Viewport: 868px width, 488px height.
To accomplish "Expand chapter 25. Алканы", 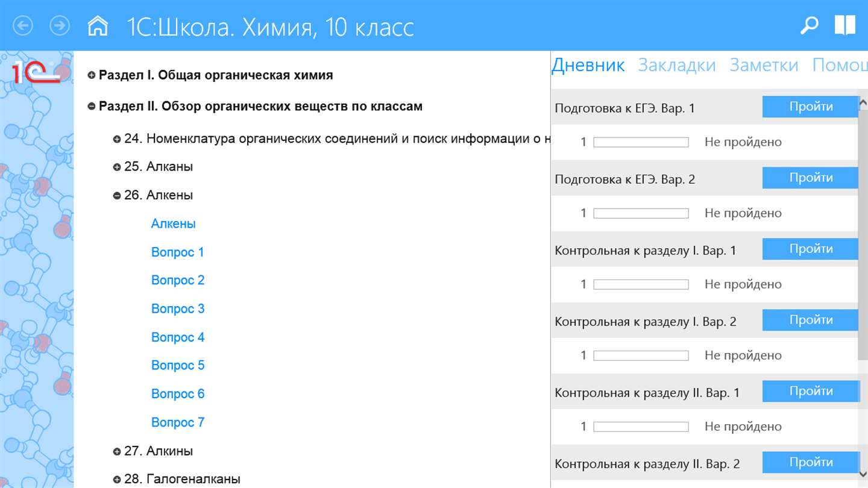I will [x=117, y=167].
